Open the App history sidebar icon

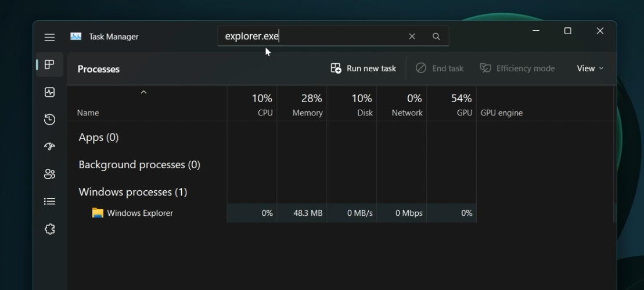click(49, 119)
